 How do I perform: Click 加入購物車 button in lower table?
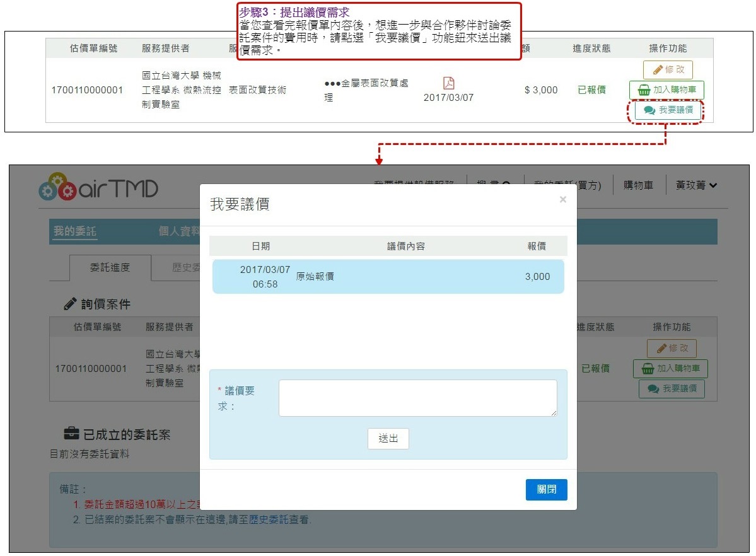click(670, 369)
